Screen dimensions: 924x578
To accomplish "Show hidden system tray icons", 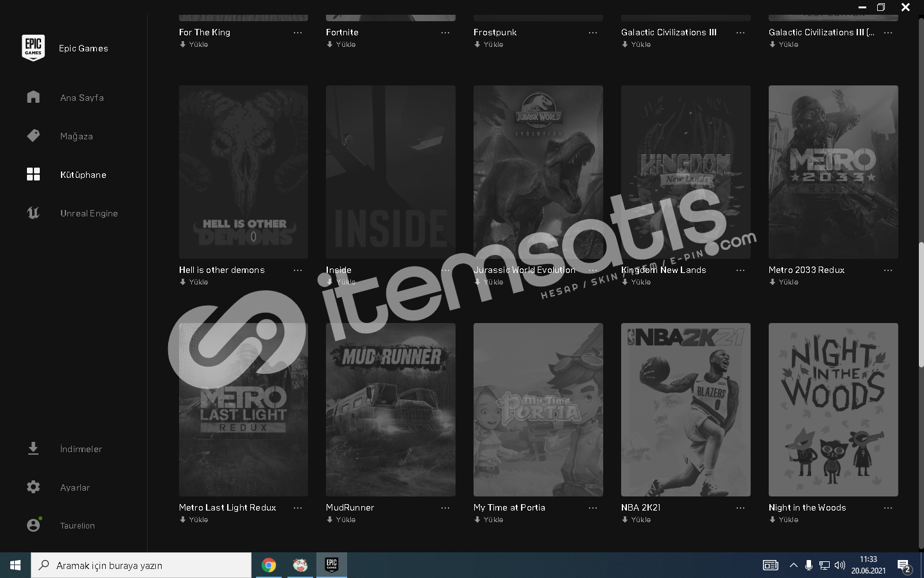I will pyautogui.click(x=794, y=565).
